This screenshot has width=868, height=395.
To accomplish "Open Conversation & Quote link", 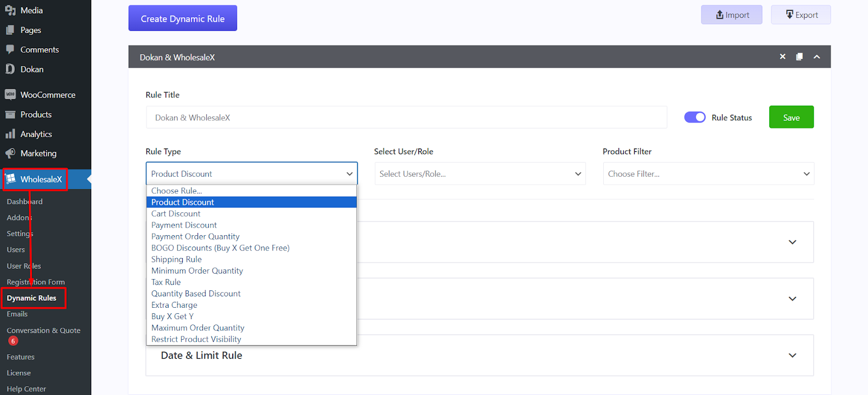I will tap(43, 330).
